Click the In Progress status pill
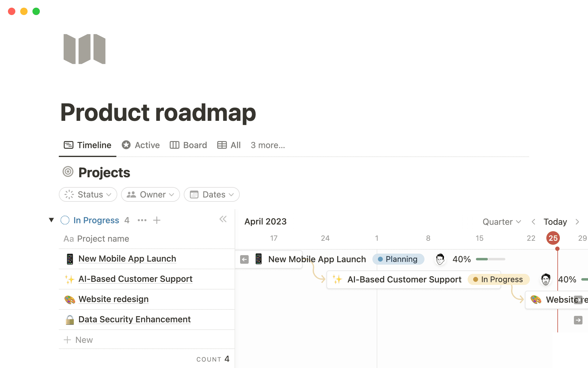Screen dimensions: 588x368 [x=499, y=279]
